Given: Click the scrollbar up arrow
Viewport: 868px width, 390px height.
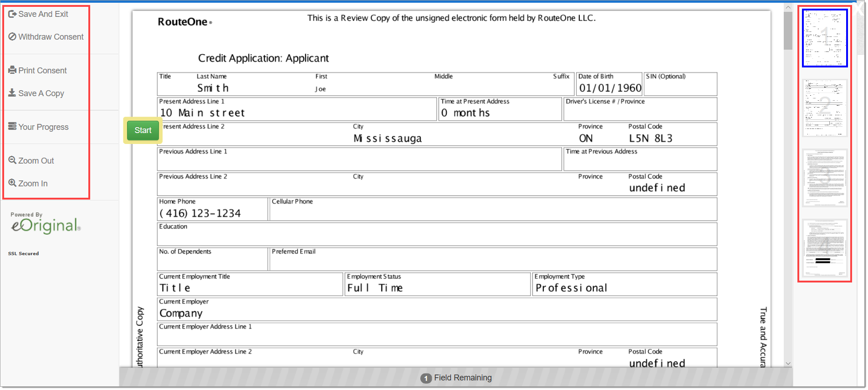Looking at the screenshot, I should (x=788, y=7).
